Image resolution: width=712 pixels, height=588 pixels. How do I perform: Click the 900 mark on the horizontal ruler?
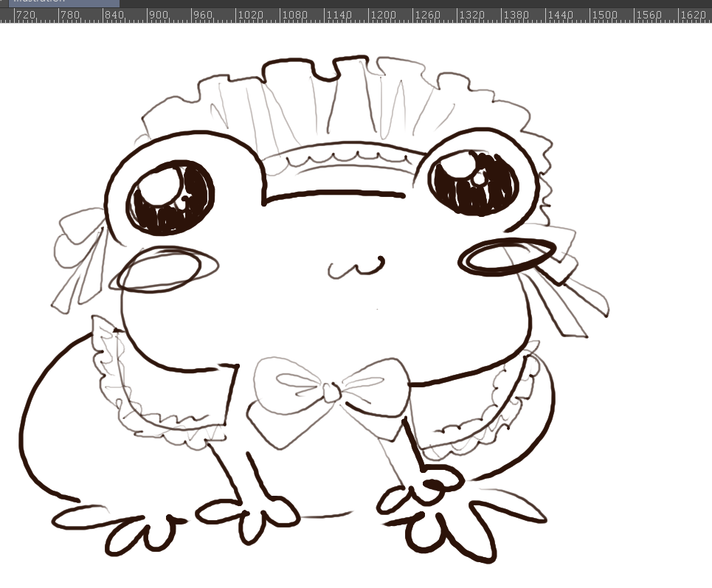(158, 15)
